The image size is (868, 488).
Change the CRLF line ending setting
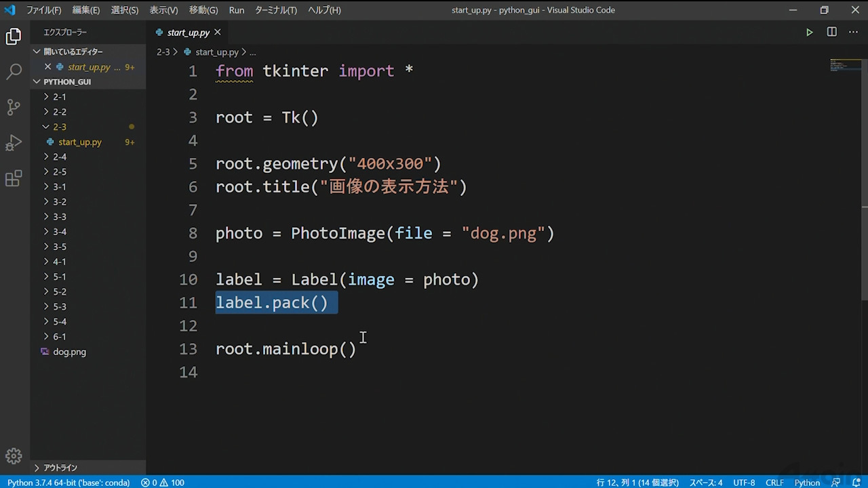click(774, 483)
